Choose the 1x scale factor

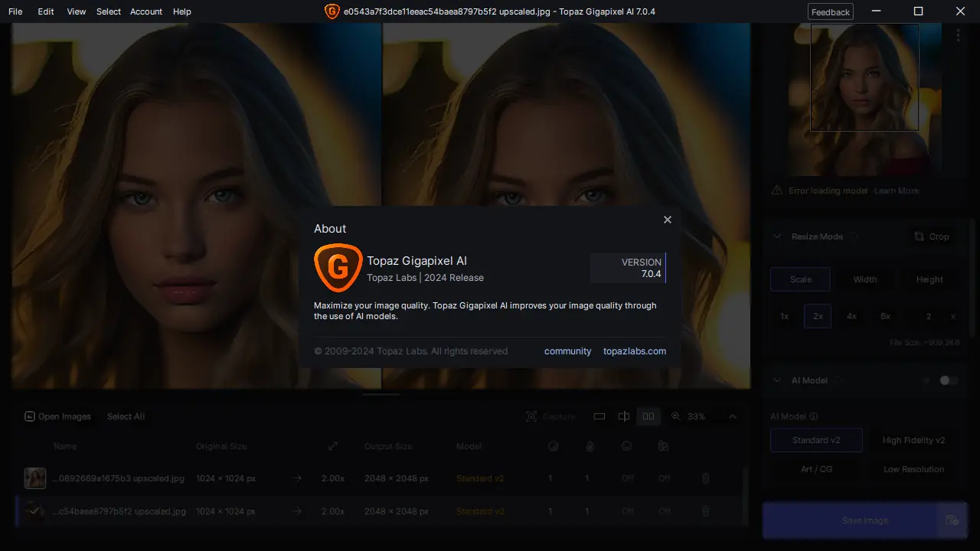[785, 316]
